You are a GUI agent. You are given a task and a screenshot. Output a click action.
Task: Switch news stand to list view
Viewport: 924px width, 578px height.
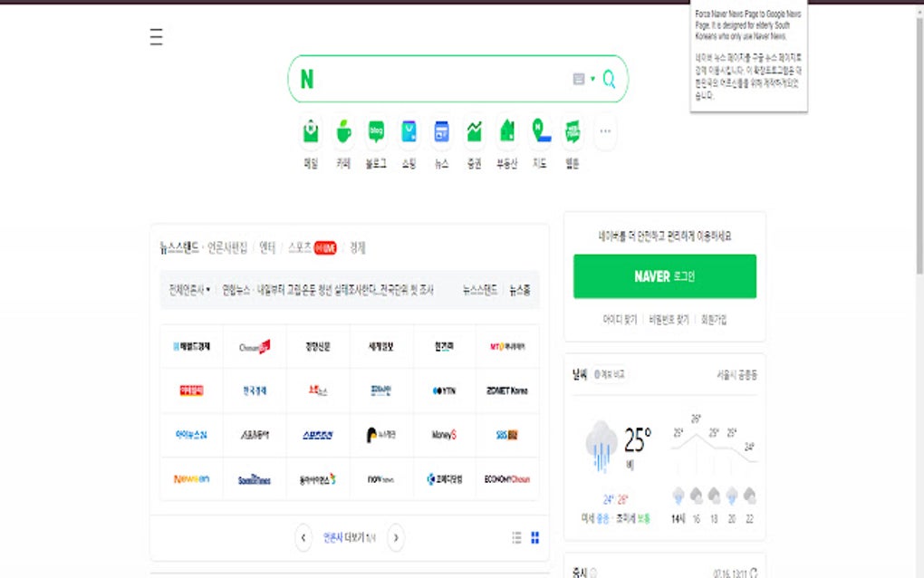click(x=516, y=537)
